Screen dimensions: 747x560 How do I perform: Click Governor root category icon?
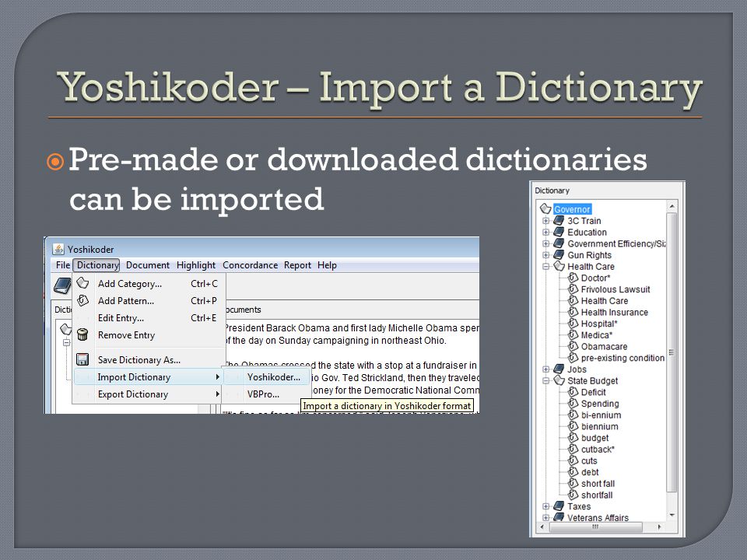pyautogui.click(x=545, y=209)
